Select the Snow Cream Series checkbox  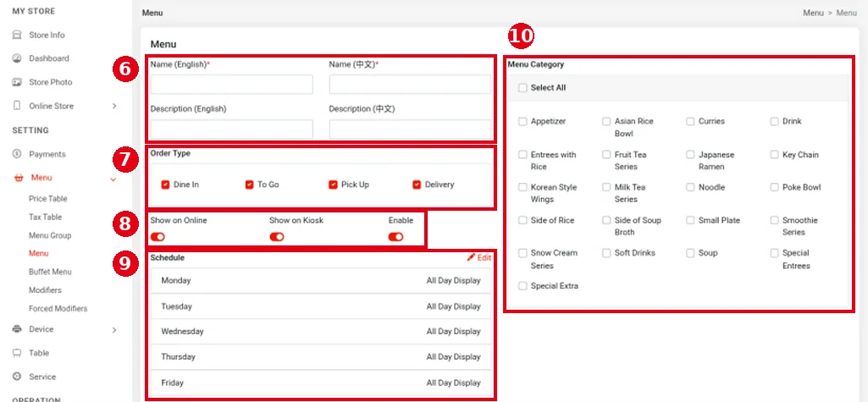click(x=522, y=253)
